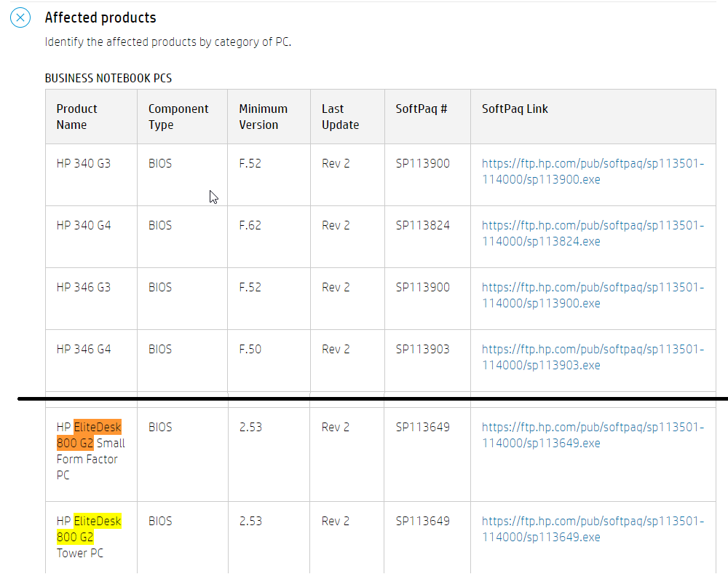This screenshot has height=574, width=728.
Task: Click the SP113824 SoftPaq number
Action: [x=422, y=225]
